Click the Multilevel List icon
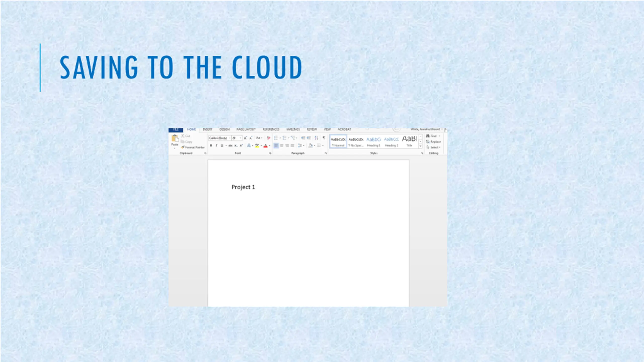The height and width of the screenshot is (362, 644). (x=293, y=138)
